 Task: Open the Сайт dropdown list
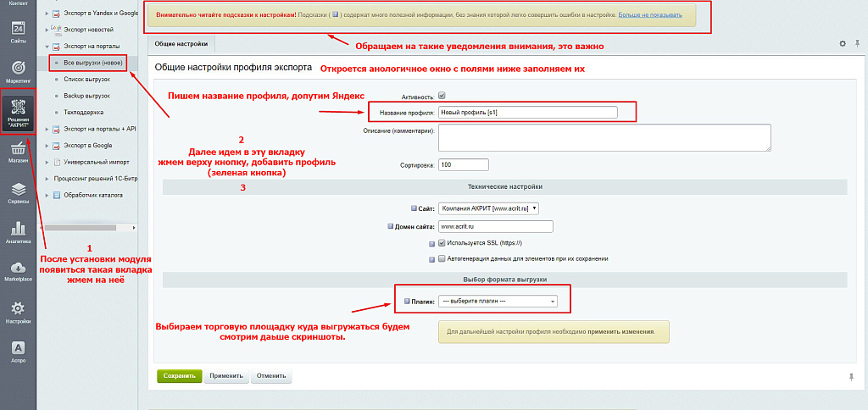(489, 208)
